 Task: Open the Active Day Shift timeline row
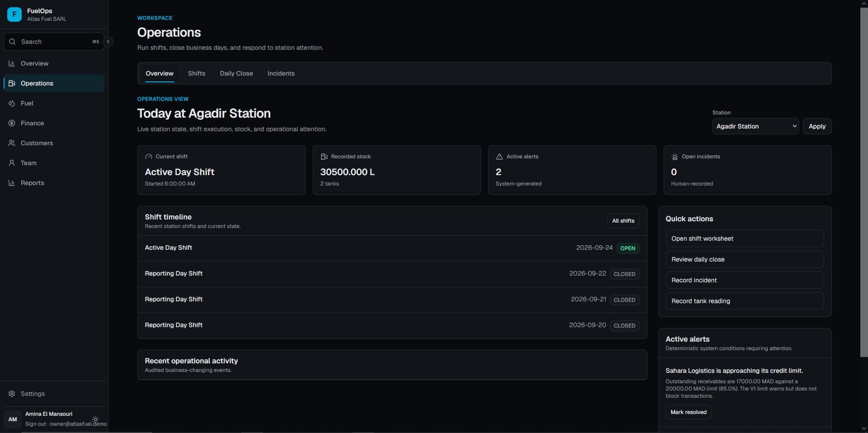pyautogui.click(x=392, y=248)
